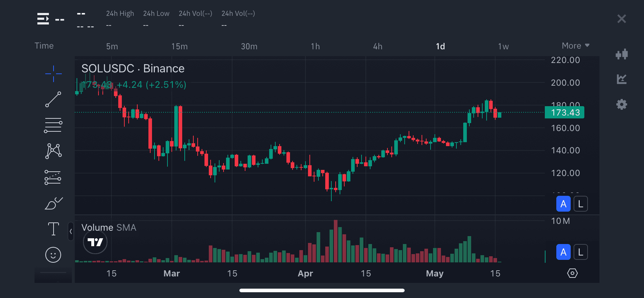This screenshot has width=644, height=298.
Task: Click the Mar label on time axis
Action: 172,274
